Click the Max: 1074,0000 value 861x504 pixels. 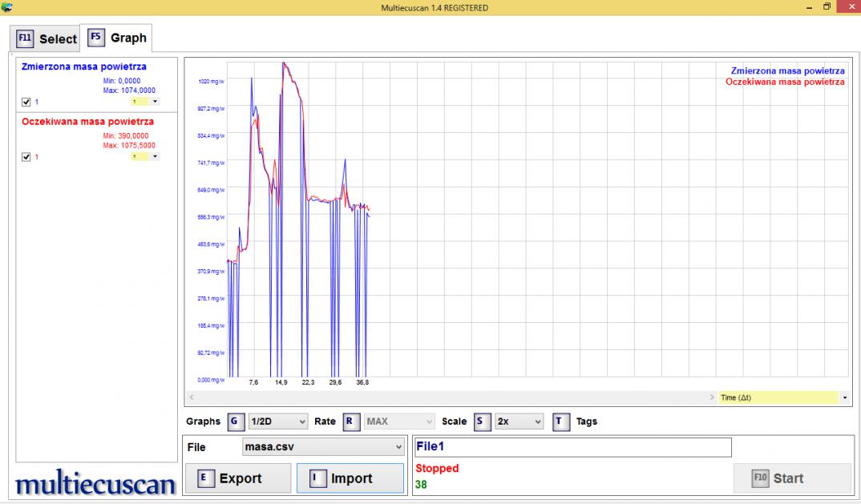pos(129,91)
